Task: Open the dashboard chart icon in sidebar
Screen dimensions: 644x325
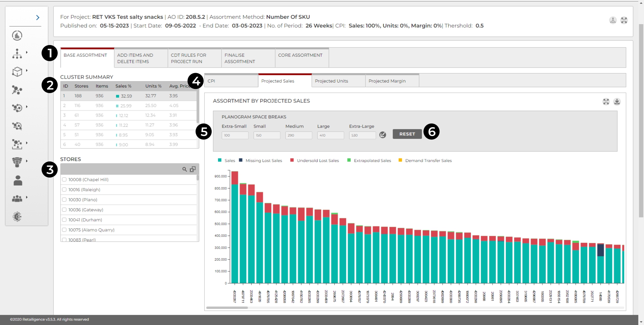Action: point(17,35)
